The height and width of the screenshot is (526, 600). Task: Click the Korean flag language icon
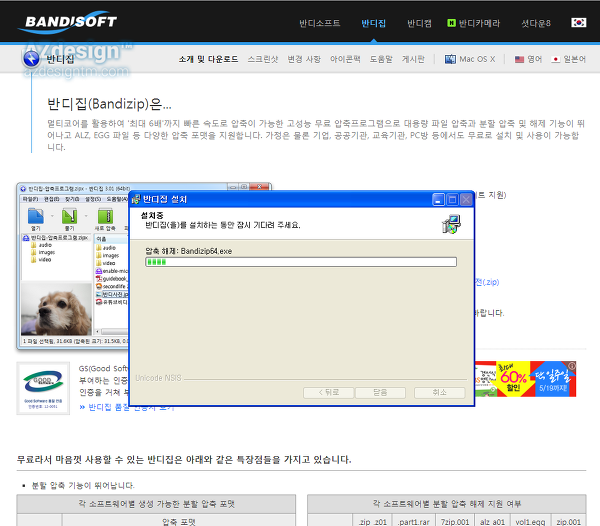pos(579,23)
